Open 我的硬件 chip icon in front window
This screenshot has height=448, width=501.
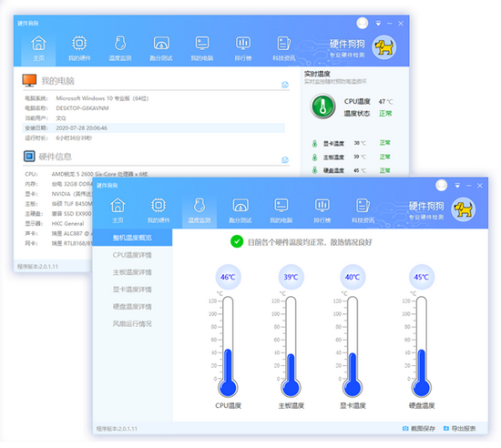158,210
